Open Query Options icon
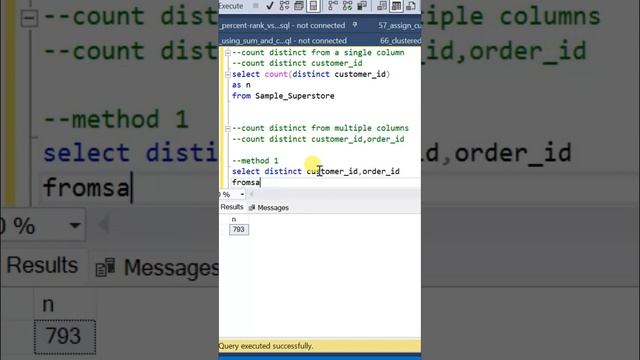The width and height of the screenshot is (640, 360). [299, 6]
